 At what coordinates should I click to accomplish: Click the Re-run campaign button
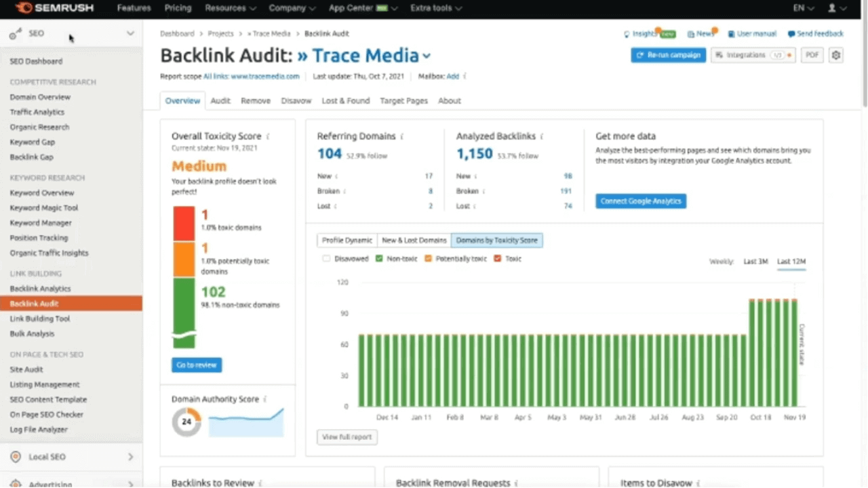[x=668, y=56]
